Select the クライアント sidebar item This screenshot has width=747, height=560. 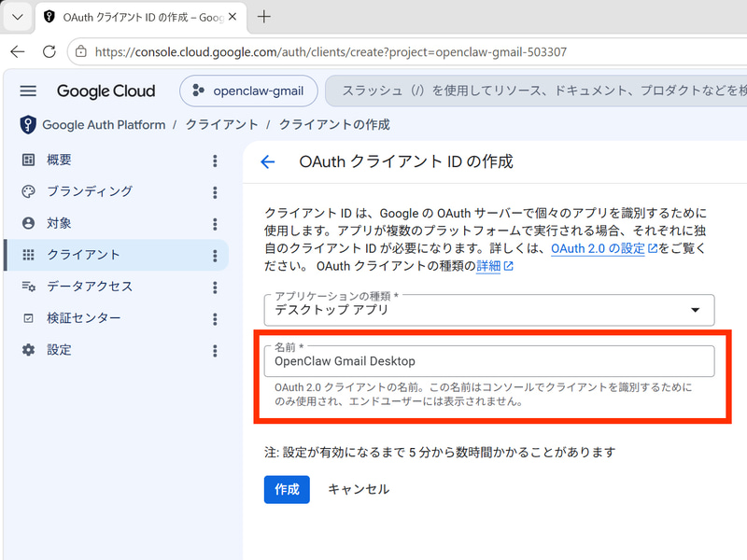(x=116, y=255)
